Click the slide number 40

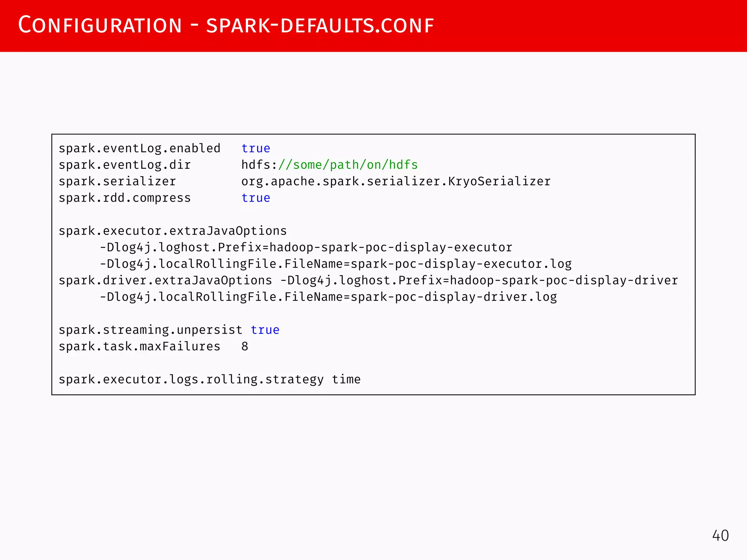coord(720,536)
